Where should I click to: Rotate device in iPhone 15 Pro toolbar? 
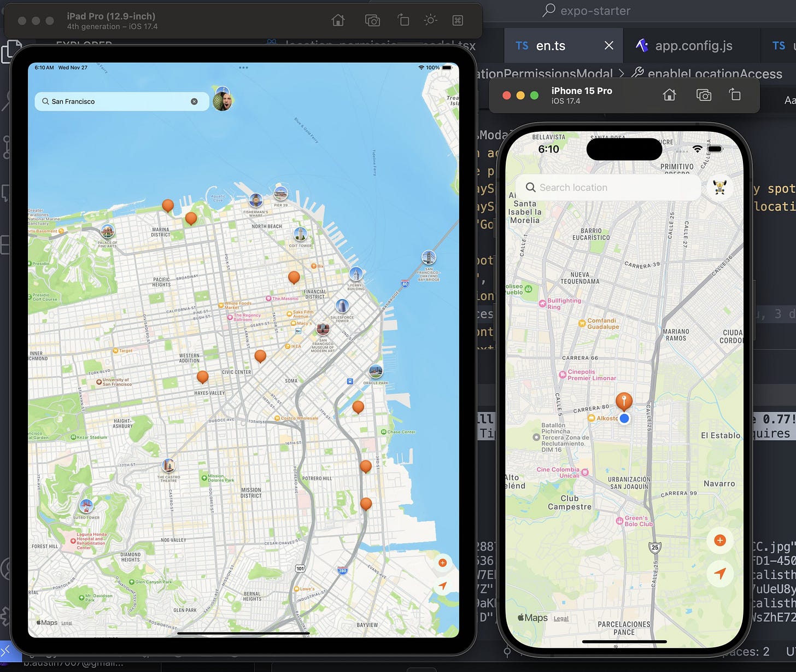(x=735, y=95)
